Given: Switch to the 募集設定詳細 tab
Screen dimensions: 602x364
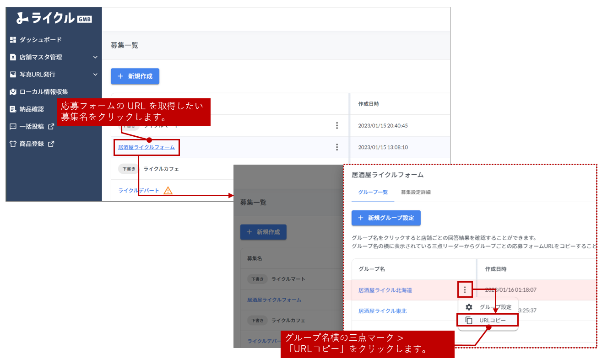Looking at the screenshot, I should click(x=416, y=192).
